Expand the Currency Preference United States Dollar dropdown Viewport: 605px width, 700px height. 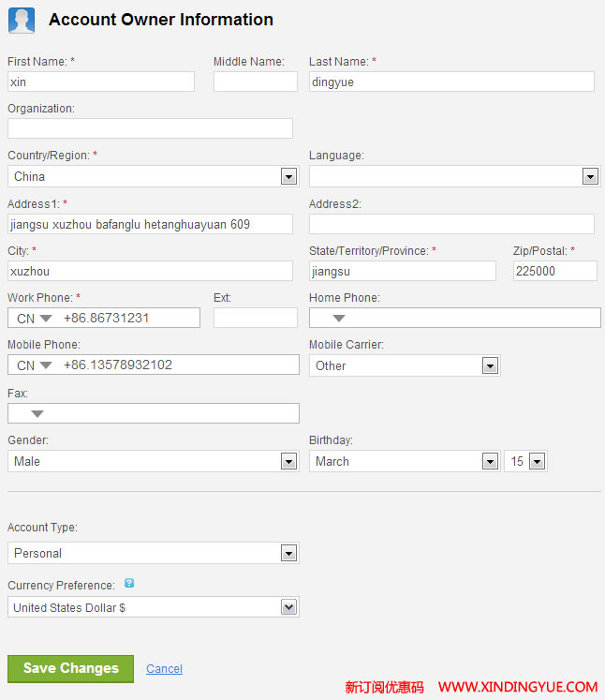[x=153, y=607]
